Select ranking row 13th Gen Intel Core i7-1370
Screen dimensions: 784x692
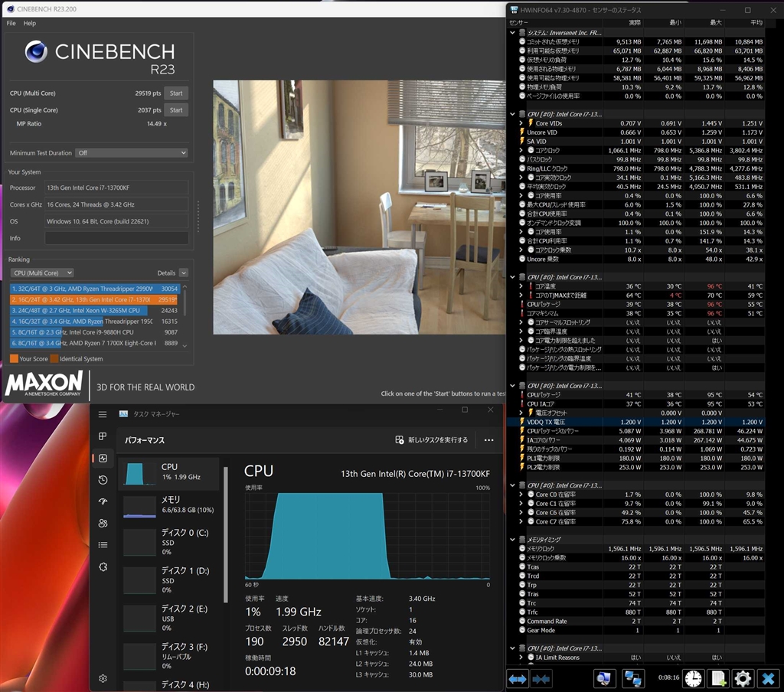pyautogui.click(x=94, y=299)
